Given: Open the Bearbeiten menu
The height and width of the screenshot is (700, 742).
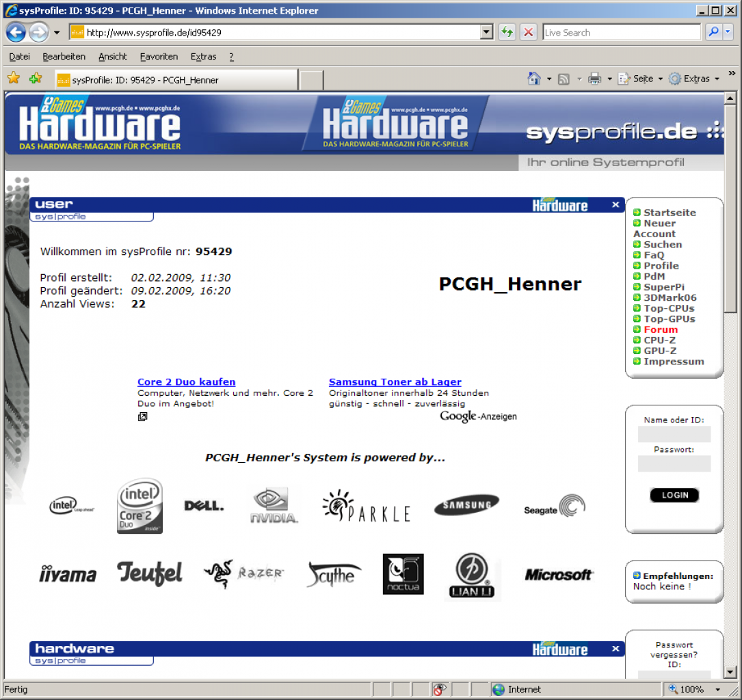Looking at the screenshot, I should click(x=64, y=56).
